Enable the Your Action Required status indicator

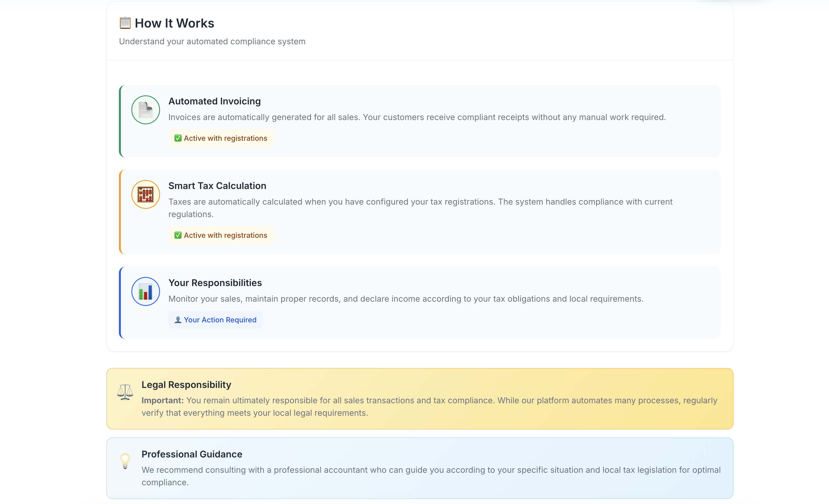coord(215,320)
